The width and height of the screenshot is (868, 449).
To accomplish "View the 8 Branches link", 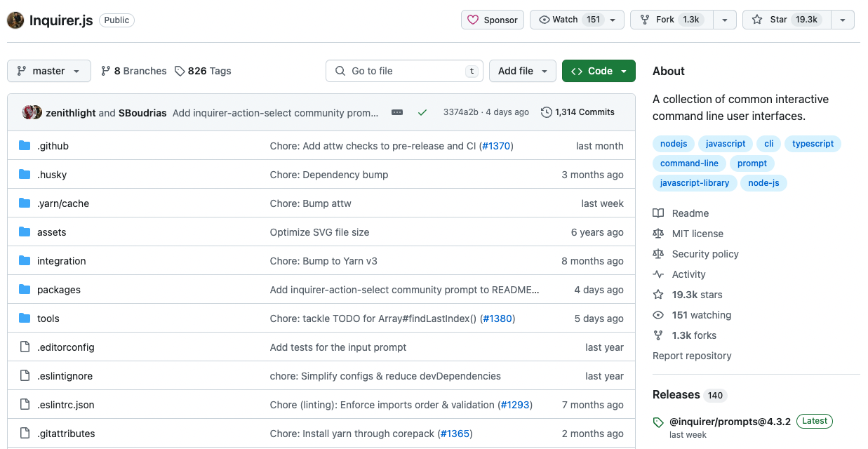I will (133, 71).
